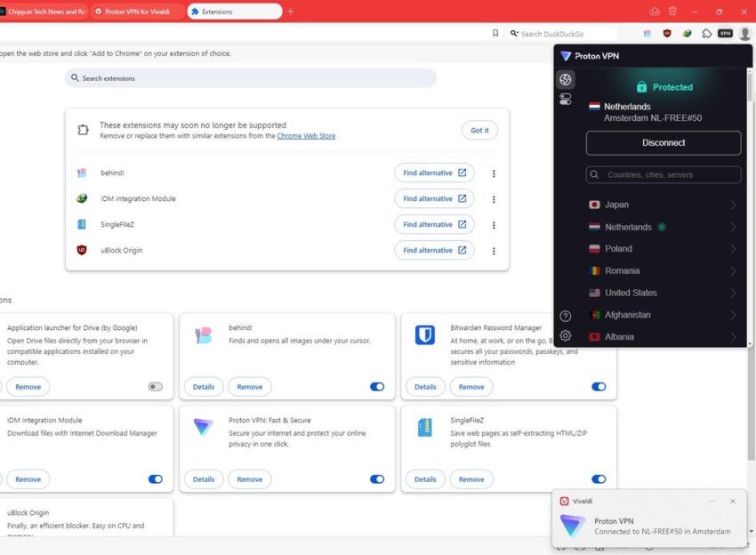Click Find alternative for SingleFileZ

434,224
